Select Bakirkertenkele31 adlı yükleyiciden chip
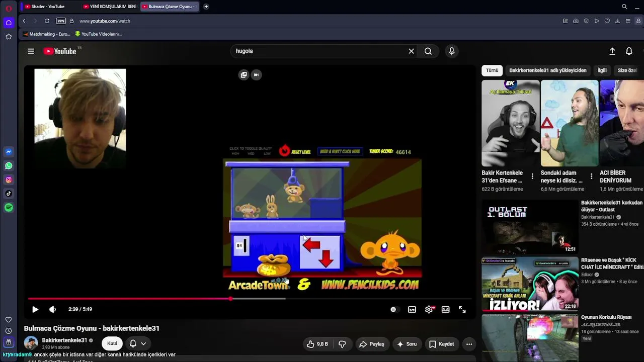The image size is (644, 362). [x=548, y=70]
